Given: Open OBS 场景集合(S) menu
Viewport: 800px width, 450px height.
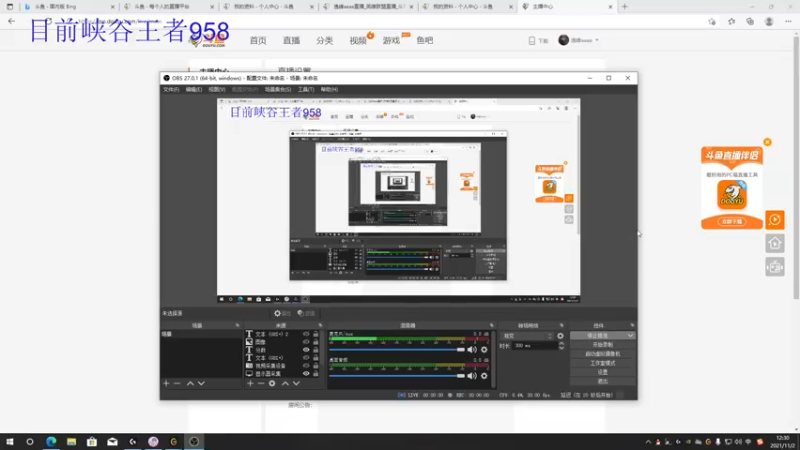Looking at the screenshot, I should coord(278,89).
